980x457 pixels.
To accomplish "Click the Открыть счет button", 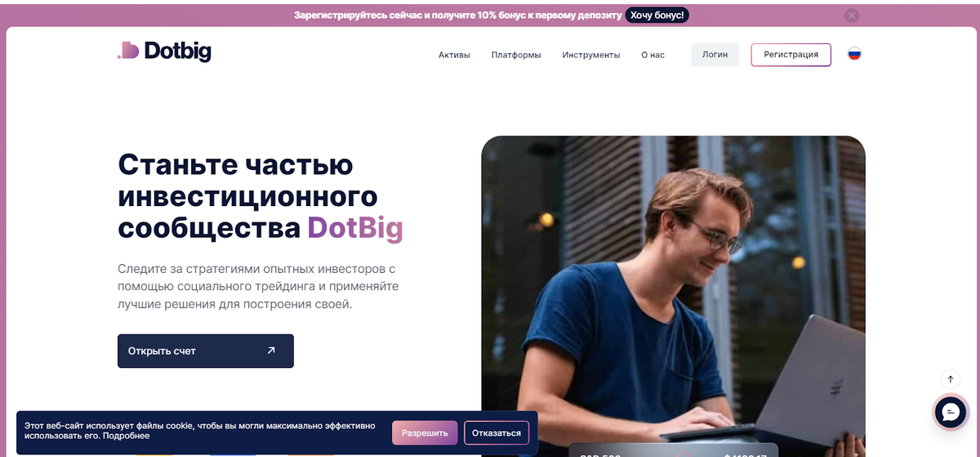I will pyautogui.click(x=206, y=351).
